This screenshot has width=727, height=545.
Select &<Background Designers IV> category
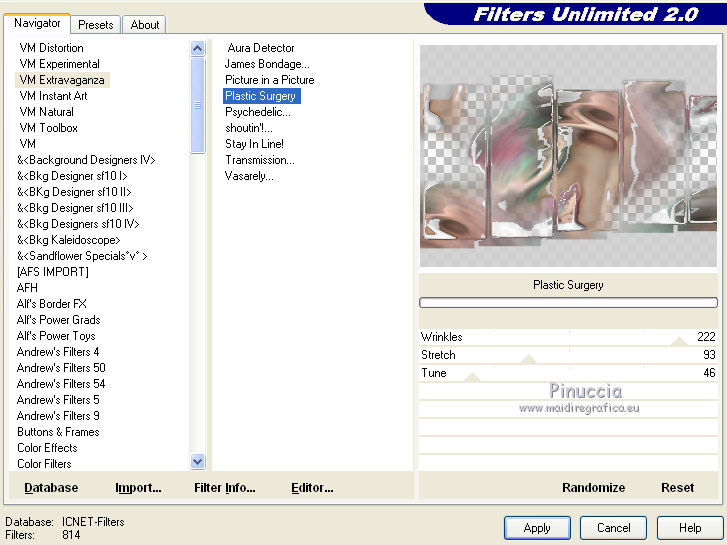tap(86, 160)
